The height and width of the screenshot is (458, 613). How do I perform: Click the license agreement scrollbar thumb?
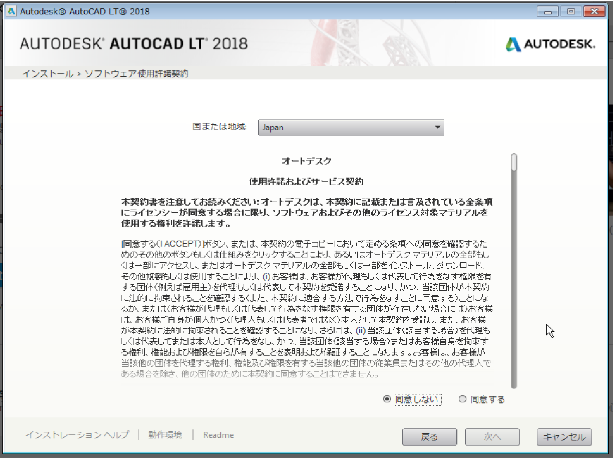[514, 163]
